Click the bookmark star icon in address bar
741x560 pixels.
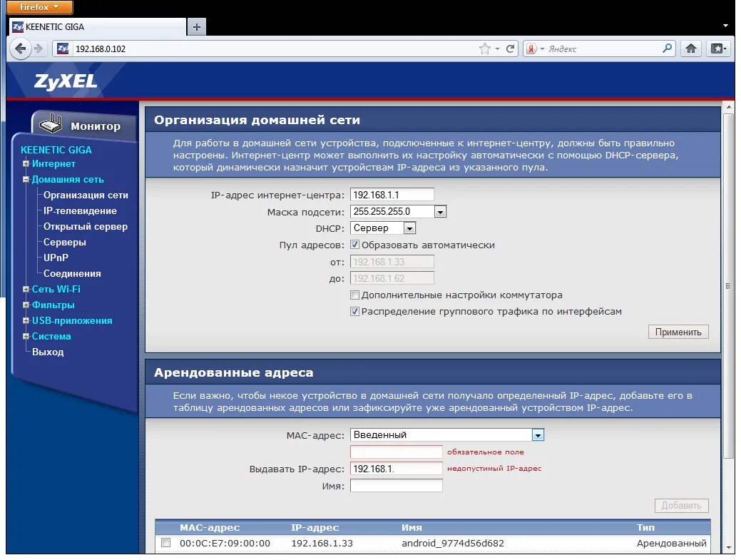pos(484,49)
